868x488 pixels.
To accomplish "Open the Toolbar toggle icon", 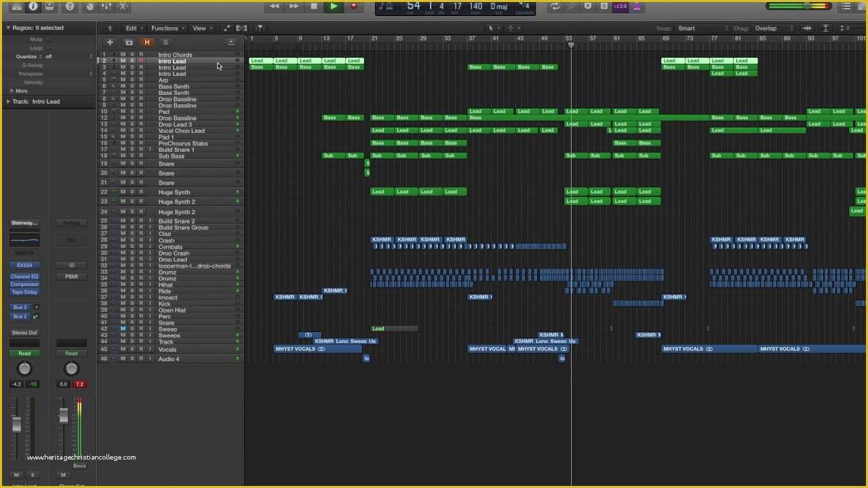I will point(49,6).
